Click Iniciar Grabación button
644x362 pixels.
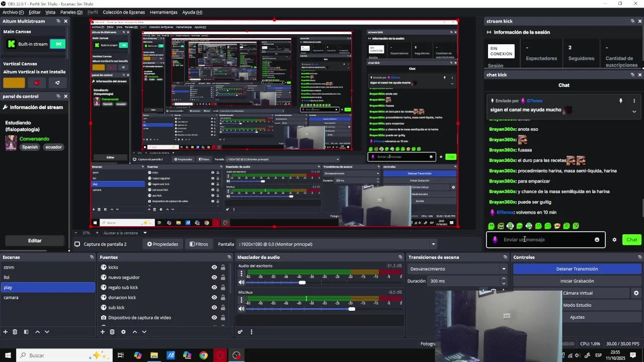point(577,281)
